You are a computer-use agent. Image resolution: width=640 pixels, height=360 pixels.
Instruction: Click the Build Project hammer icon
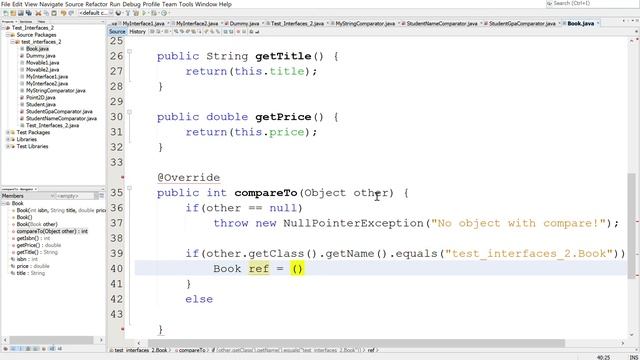click(x=128, y=13)
